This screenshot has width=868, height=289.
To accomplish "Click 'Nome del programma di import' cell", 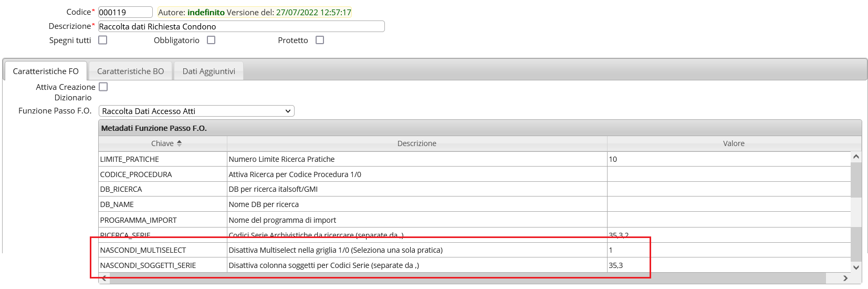I will (x=417, y=220).
